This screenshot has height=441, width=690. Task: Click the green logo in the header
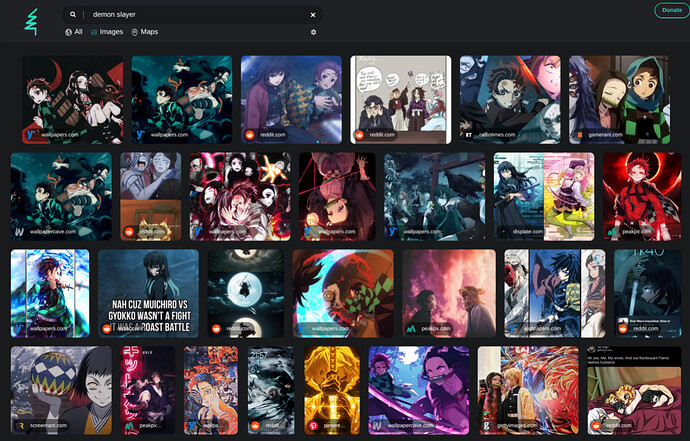click(x=31, y=22)
